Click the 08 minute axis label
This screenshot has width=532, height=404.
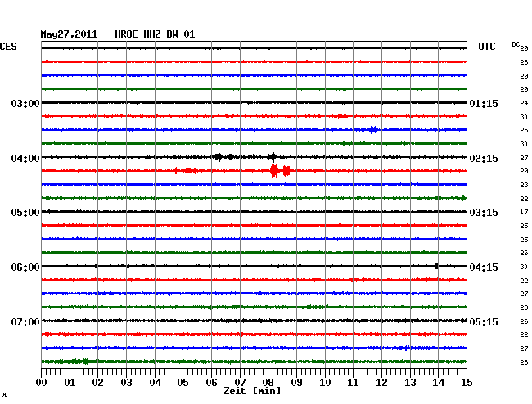pos(268,383)
